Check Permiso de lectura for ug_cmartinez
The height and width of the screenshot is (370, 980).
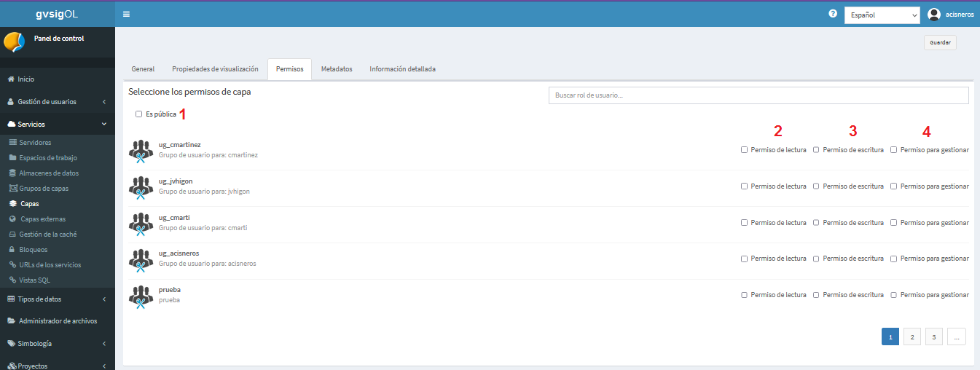(744, 149)
